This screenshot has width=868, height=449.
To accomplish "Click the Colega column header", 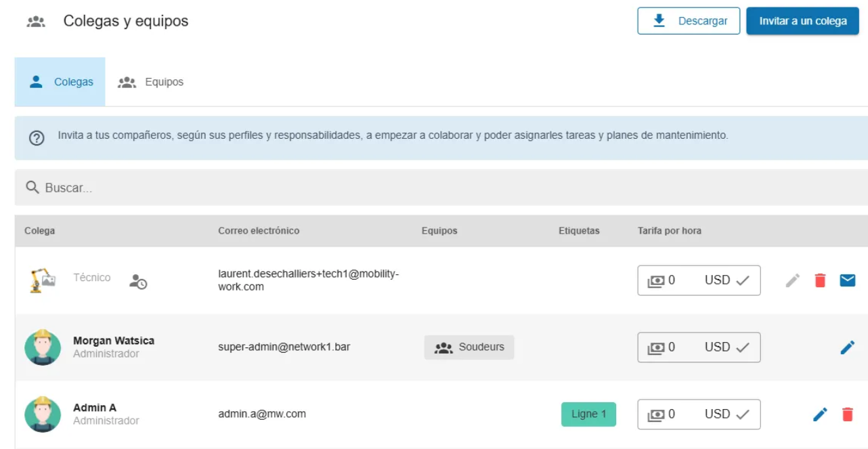I will coord(40,231).
